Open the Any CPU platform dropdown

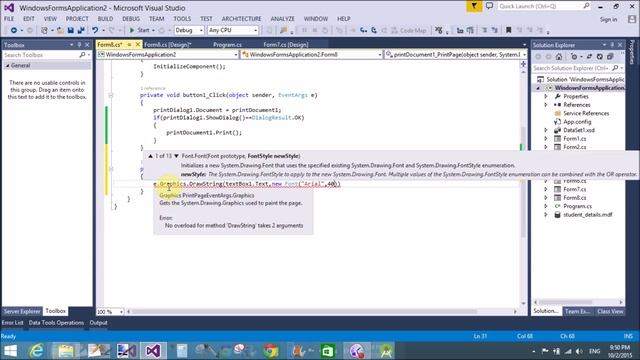pyautogui.click(x=233, y=30)
